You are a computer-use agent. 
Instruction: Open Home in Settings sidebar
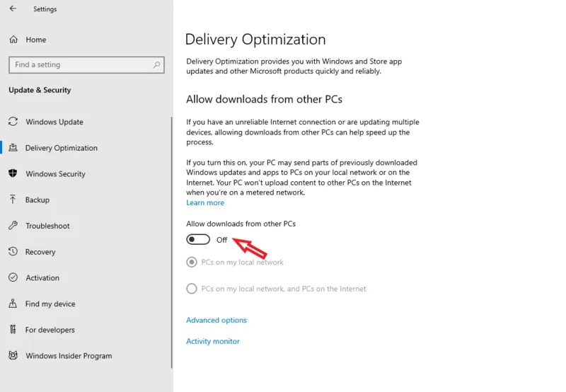[36, 40]
